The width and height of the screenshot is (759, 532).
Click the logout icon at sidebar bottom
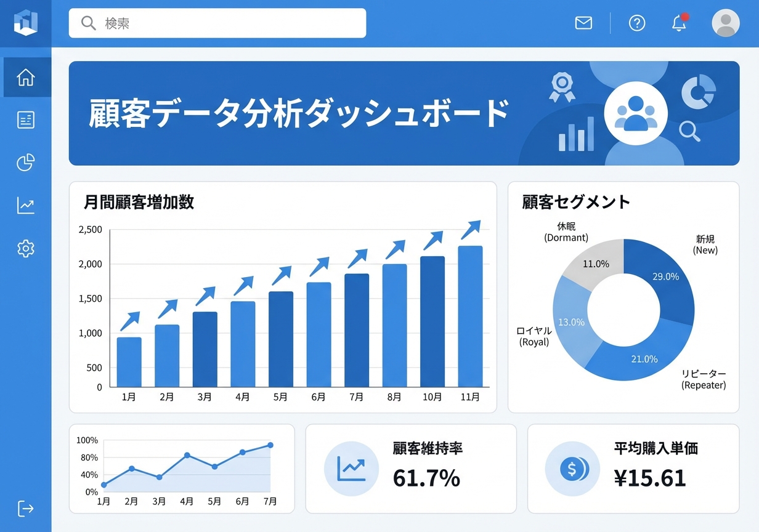coord(25,509)
